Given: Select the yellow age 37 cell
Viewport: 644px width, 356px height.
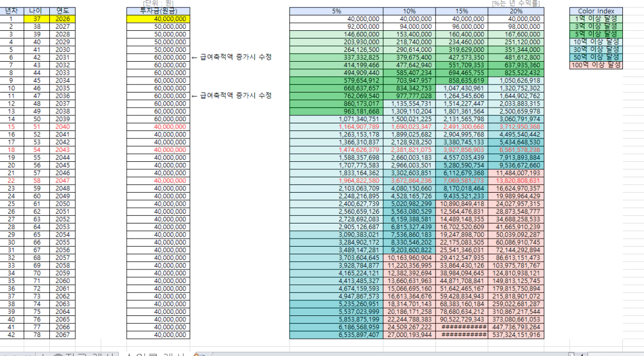Looking at the screenshot, I should pos(36,19).
